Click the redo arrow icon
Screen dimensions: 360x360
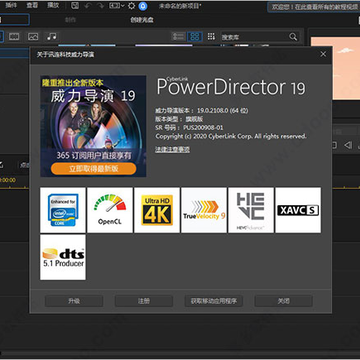(100, 6)
